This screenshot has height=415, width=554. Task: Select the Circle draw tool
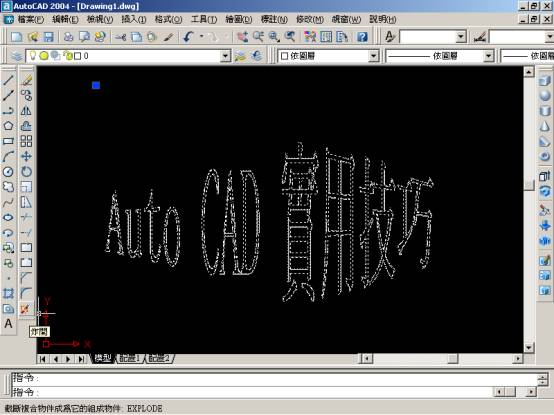click(8, 172)
